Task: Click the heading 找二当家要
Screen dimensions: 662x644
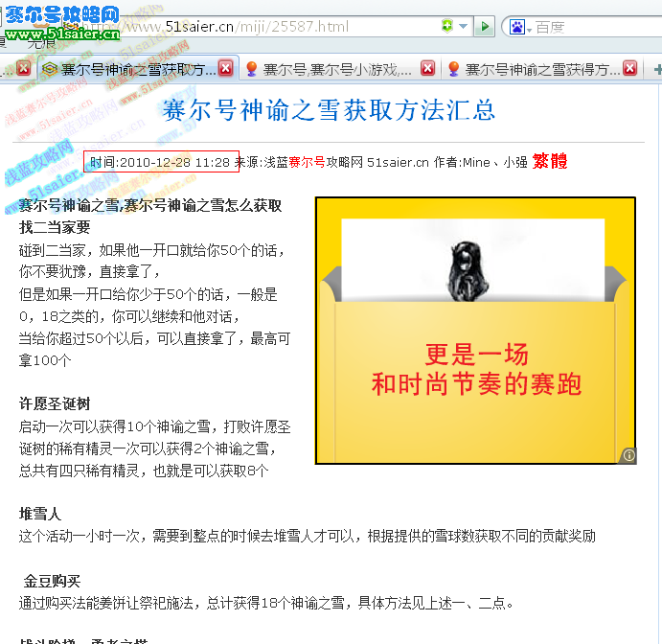Action: [55, 228]
